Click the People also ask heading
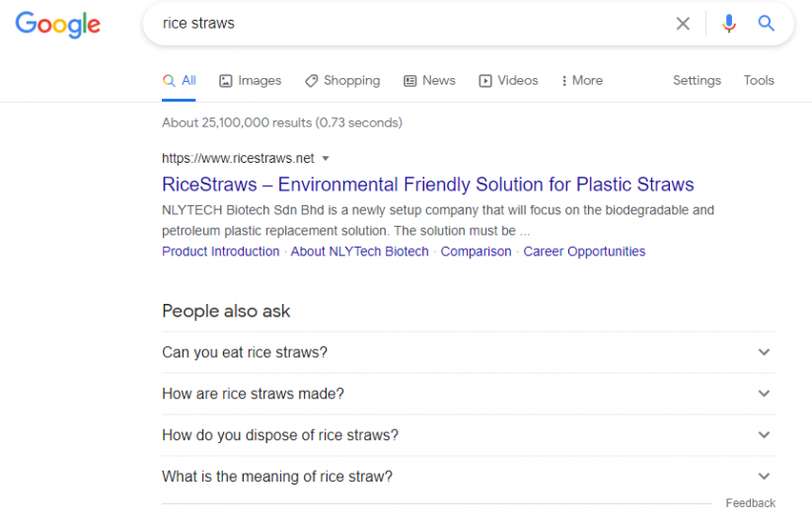This screenshot has width=812, height=525. [x=226, y=311]
